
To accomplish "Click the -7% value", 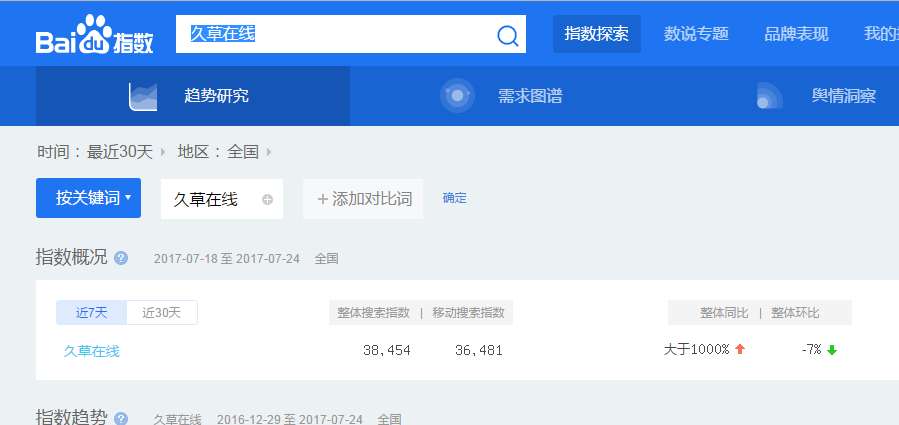I will (x=812, y=349).
